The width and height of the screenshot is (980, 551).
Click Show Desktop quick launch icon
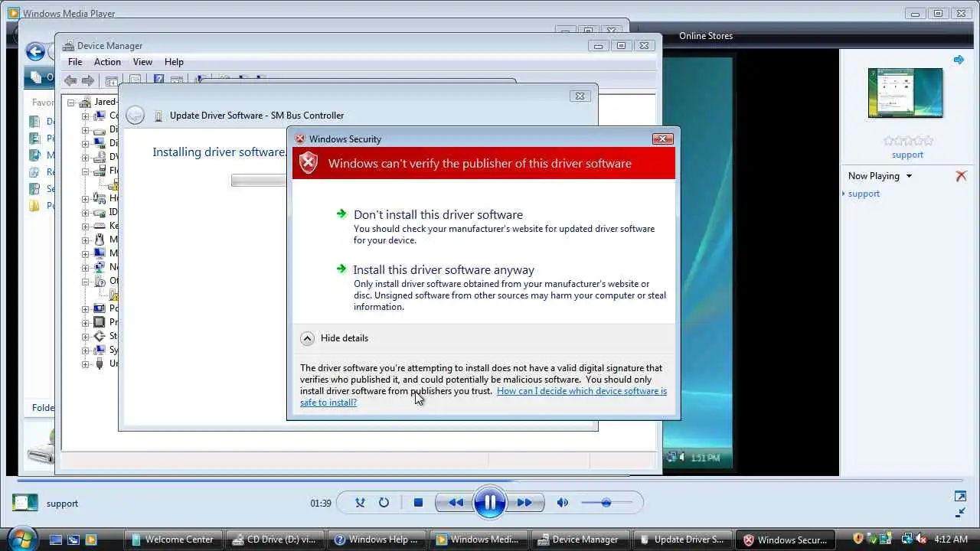55,540
